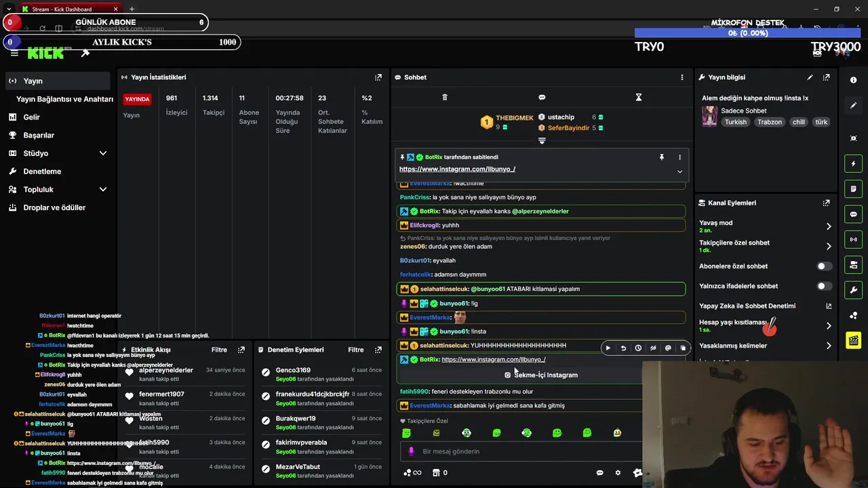
Task: Click the undo arrow icon in message actions
Action: pyautogui.click(x=623, y=348)
